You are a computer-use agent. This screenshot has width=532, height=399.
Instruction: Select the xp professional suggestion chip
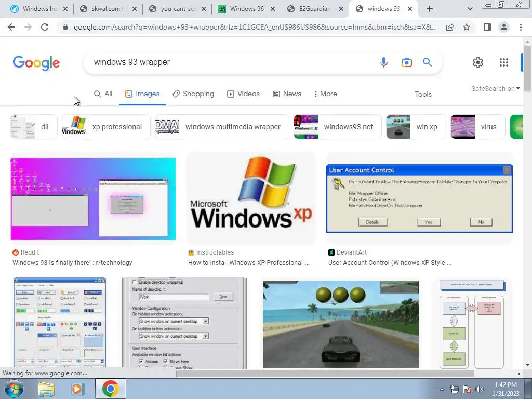pos(106,127)
